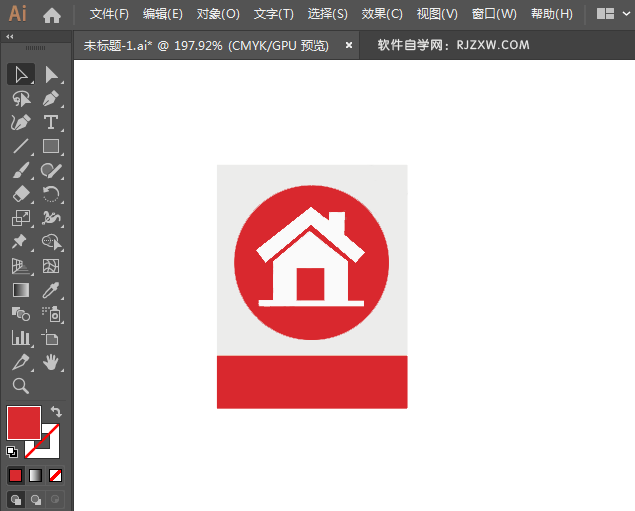Enable Draw Inside mode
The image size is (635, 511).
tap(55, 500)
